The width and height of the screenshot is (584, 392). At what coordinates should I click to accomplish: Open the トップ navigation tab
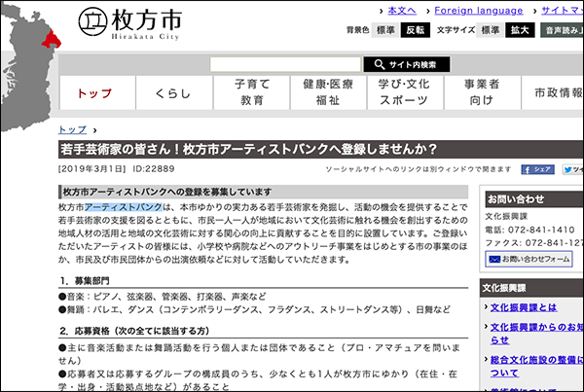[94, 92]
